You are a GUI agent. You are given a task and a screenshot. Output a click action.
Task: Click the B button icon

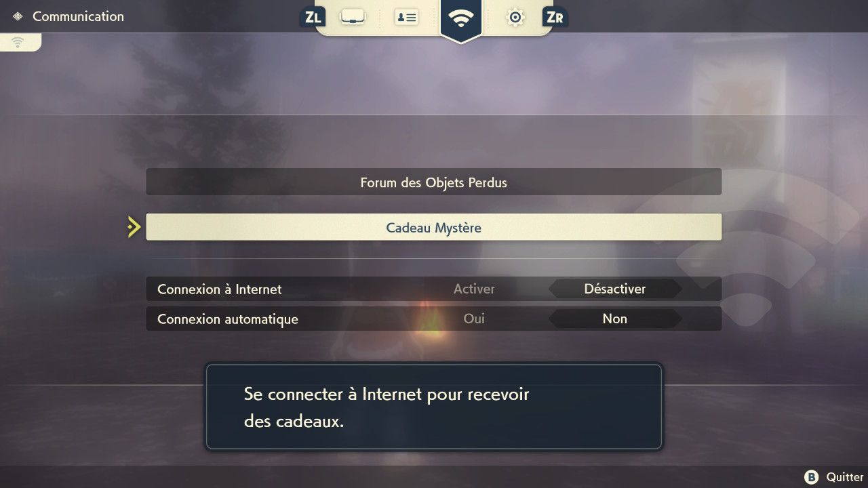[811, 477]
